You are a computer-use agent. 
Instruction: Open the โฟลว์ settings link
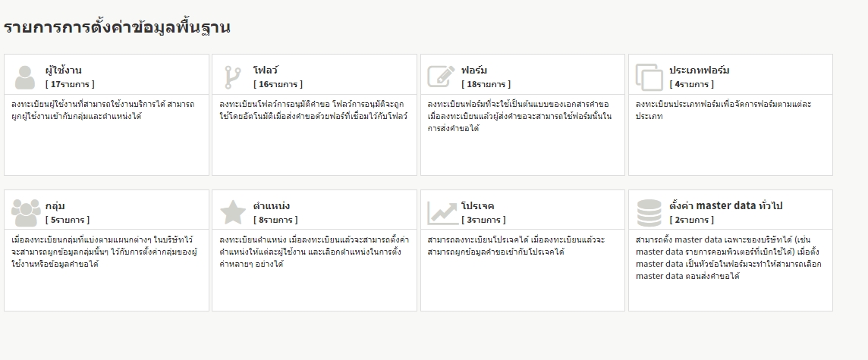(x=266, y=70)
